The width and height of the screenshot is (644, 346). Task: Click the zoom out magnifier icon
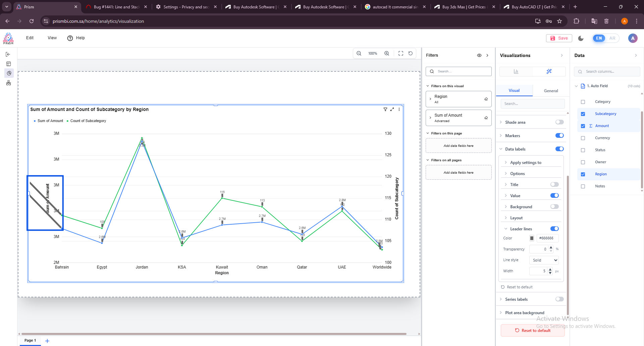(x=359, y=53)
